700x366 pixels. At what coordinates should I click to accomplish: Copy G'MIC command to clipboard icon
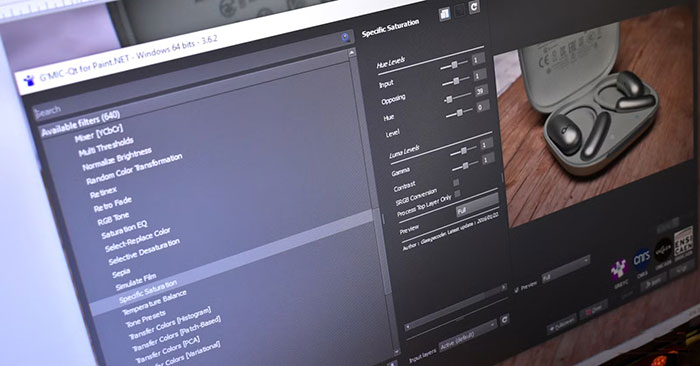(x=444, y=14)
